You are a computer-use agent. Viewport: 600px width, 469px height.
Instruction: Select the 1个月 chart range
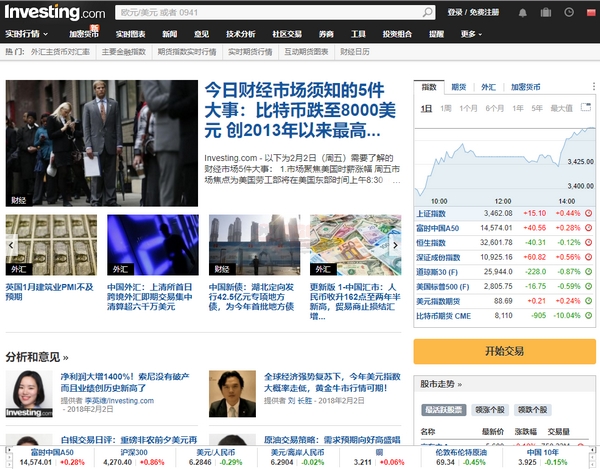coord(468,109)
